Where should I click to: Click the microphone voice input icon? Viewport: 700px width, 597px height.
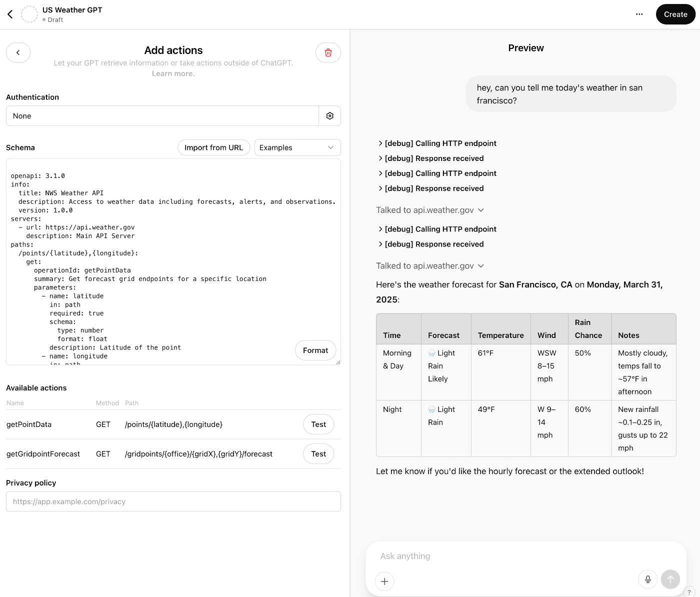[648, 579]
